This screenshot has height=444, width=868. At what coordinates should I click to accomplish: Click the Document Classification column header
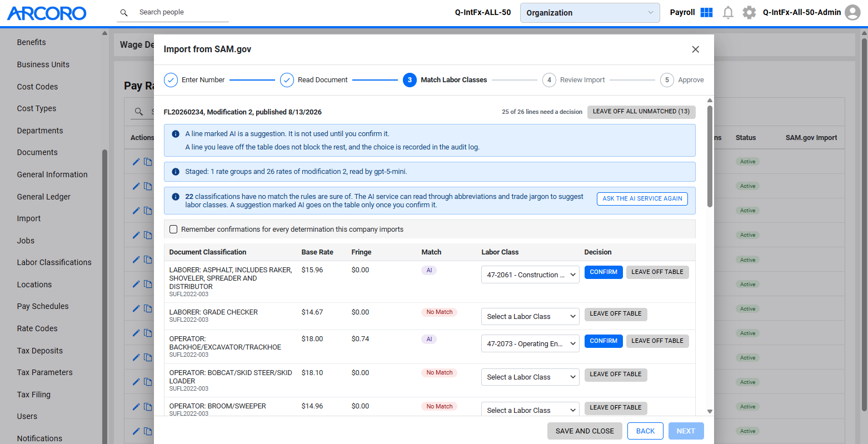point(208,252)
